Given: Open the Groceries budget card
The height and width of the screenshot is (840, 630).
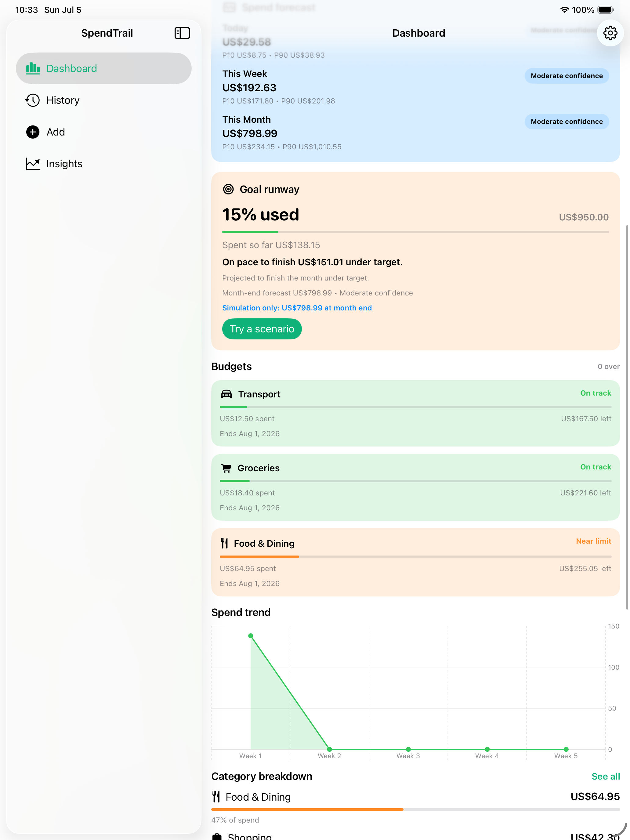Looking at the screenshot, I should [415, 487].
